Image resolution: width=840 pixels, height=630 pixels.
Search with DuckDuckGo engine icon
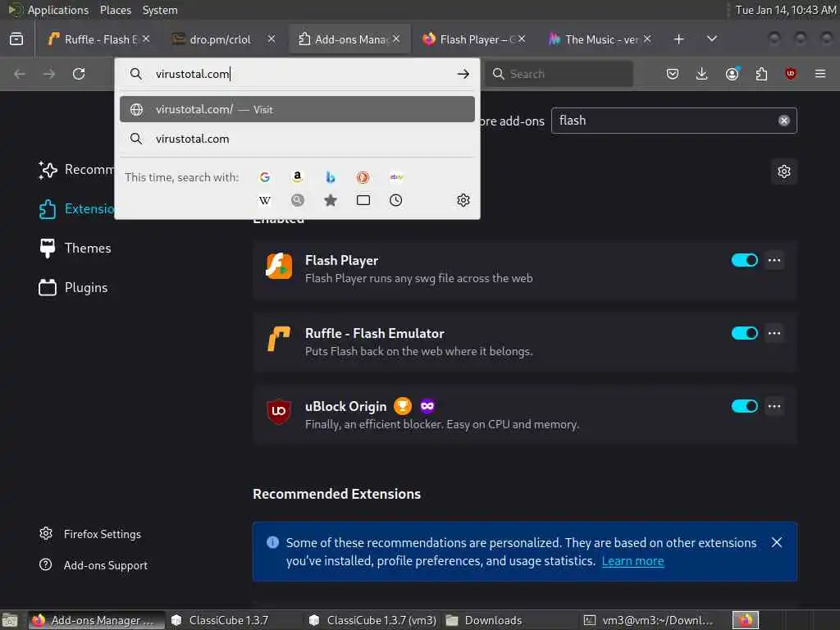[363, 177]
